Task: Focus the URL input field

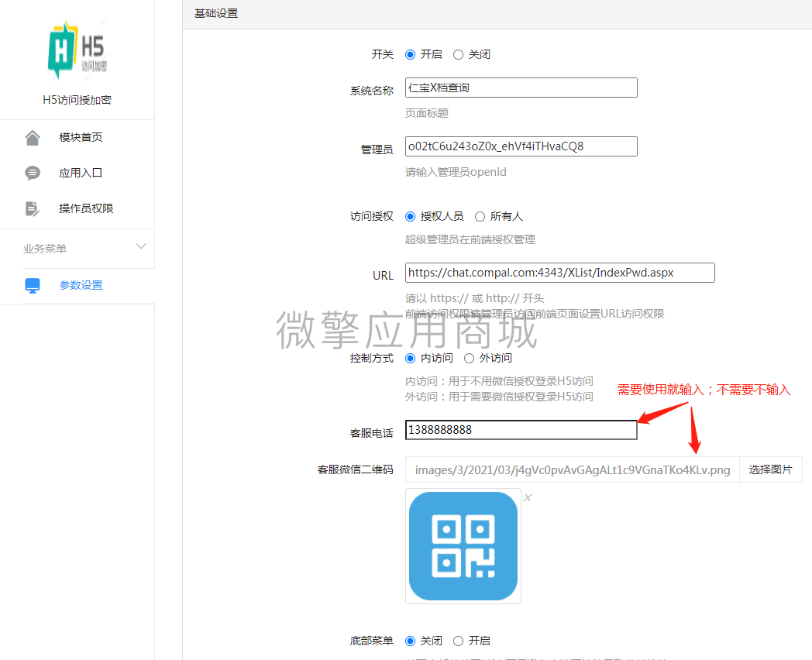Action: (x=559, y=273)
